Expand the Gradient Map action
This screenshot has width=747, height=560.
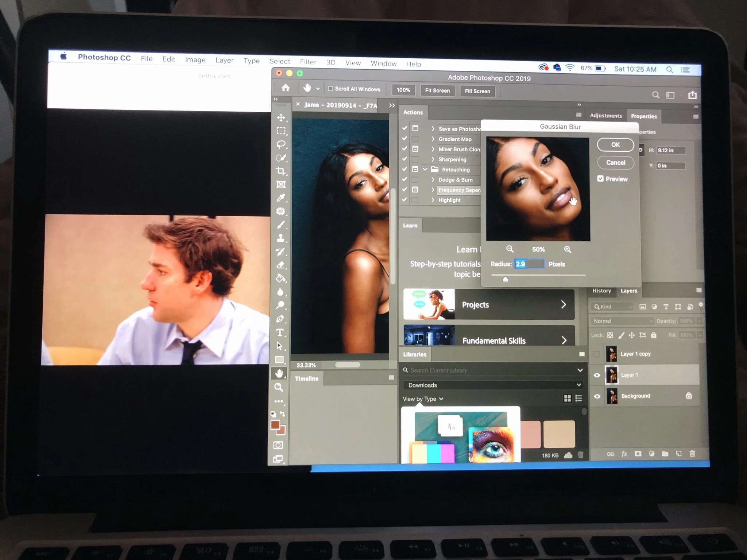pos(433,139)
